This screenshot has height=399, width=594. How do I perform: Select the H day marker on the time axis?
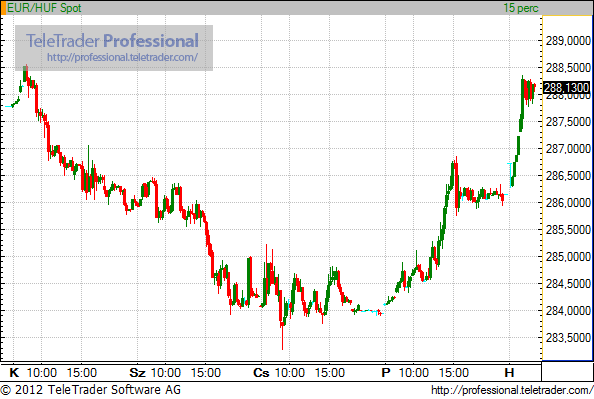tap(509, 372)
